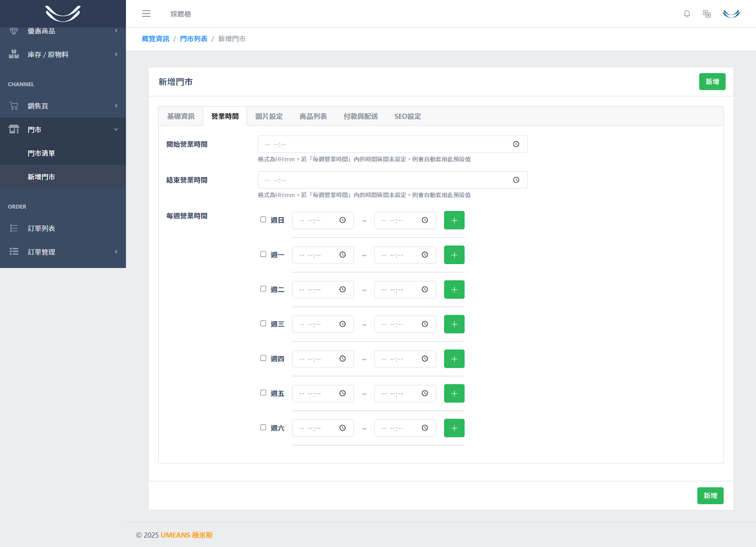Viewport: 756px width, 547px height.
Task: Switch to the 基礎資訊 tab
Action: pyautogui.click(x=180, y=116)
